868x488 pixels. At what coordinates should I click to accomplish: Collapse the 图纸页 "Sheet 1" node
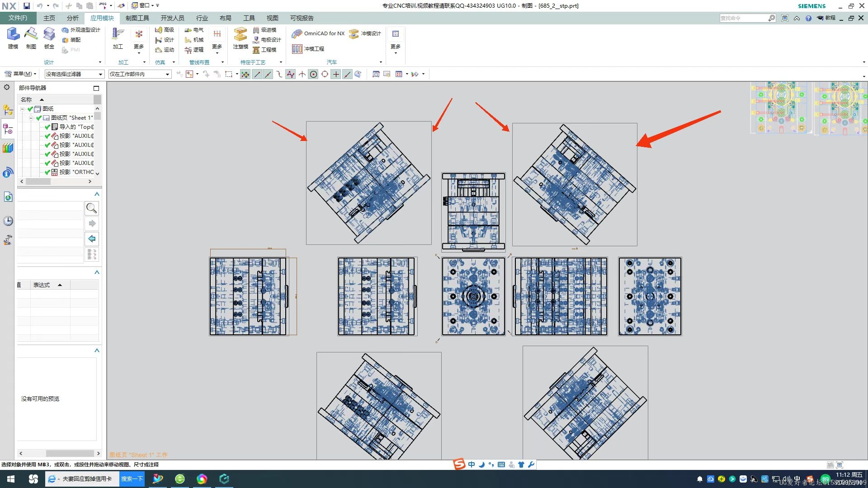[x=31, y=118]
